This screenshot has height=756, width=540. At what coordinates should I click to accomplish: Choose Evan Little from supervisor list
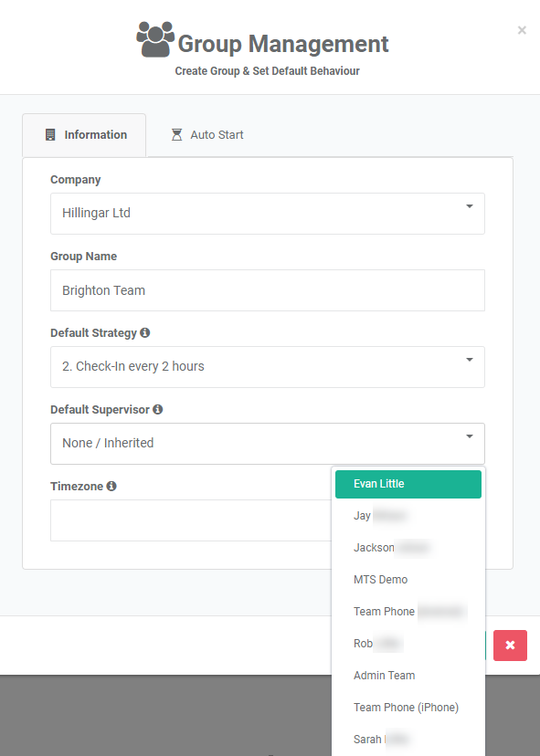click(408, 484)
